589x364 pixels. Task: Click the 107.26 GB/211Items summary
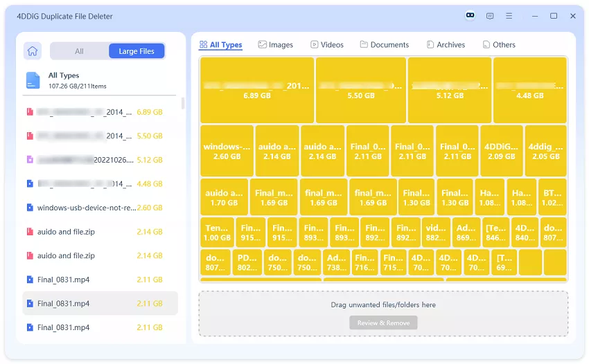78,87
